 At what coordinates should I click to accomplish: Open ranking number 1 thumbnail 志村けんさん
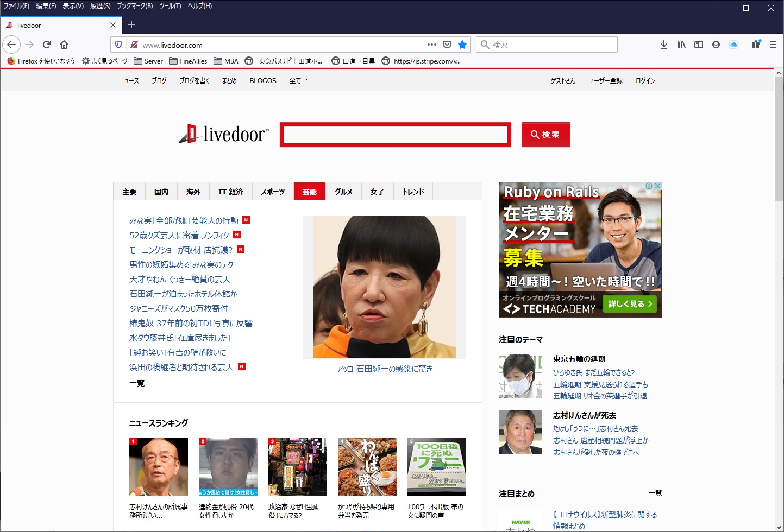point(159,467)
